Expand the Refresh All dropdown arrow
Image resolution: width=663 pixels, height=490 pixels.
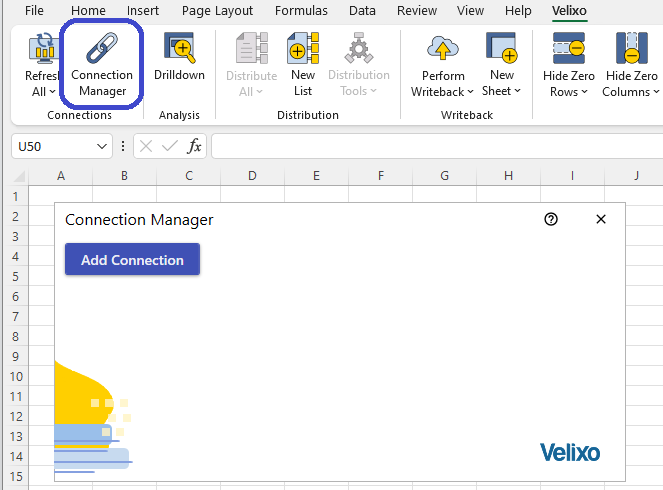coord(52,92)
